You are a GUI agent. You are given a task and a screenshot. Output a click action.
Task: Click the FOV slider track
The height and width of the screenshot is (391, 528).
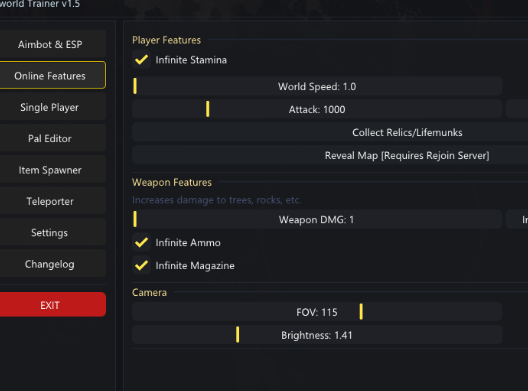(x=317, y=312)
